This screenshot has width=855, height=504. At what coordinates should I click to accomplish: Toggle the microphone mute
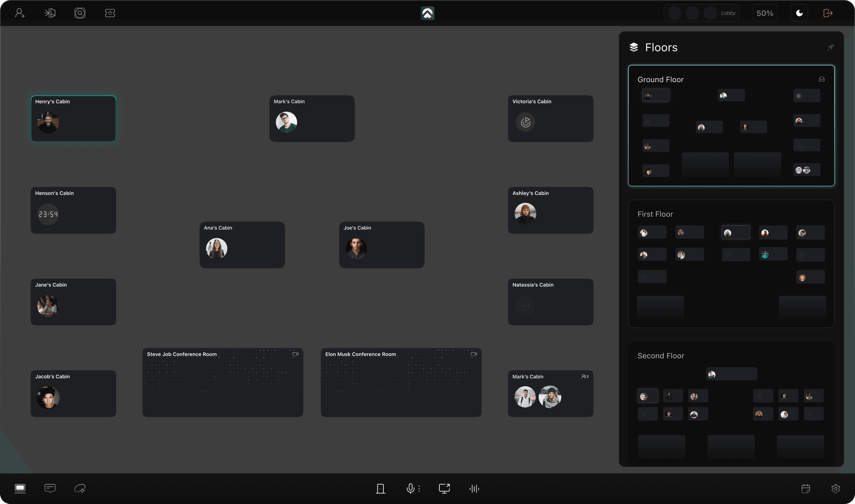click(x=410, y=488)
